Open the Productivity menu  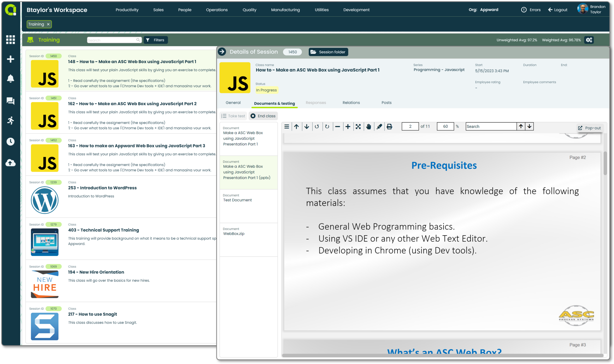click(x=127, y=10)
